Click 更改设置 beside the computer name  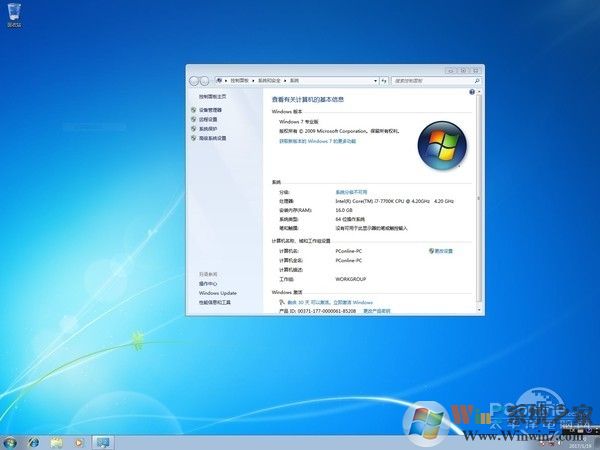coord(442,251)
